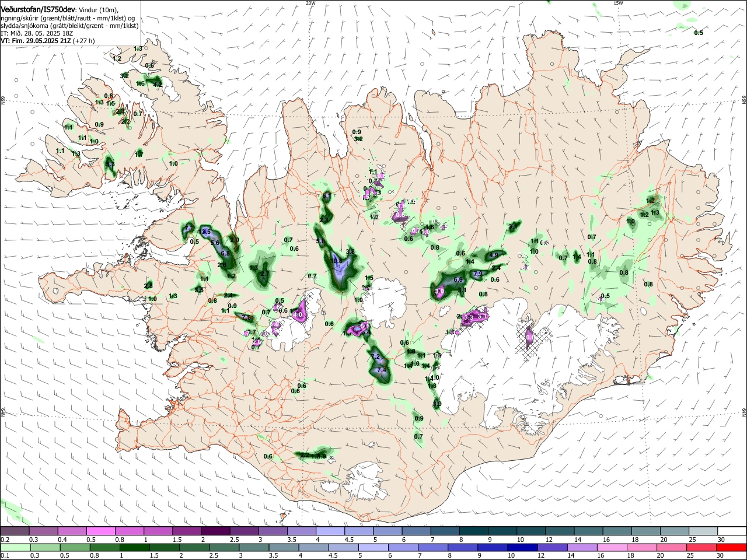Click the Veðurstofan/IS750dev title text

[x=37, y=10]
